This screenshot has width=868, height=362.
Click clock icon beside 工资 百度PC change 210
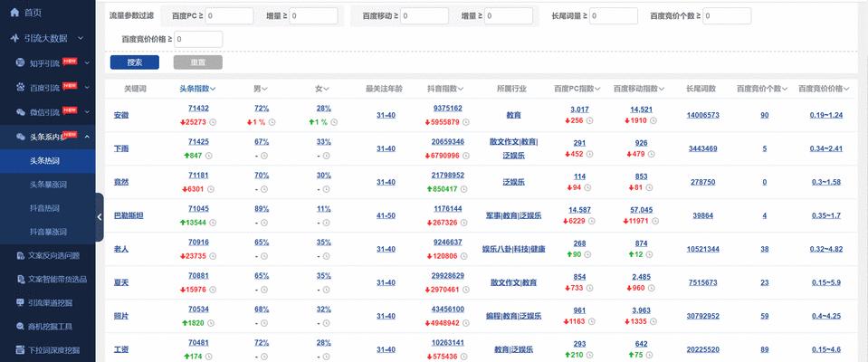[591, 356]
